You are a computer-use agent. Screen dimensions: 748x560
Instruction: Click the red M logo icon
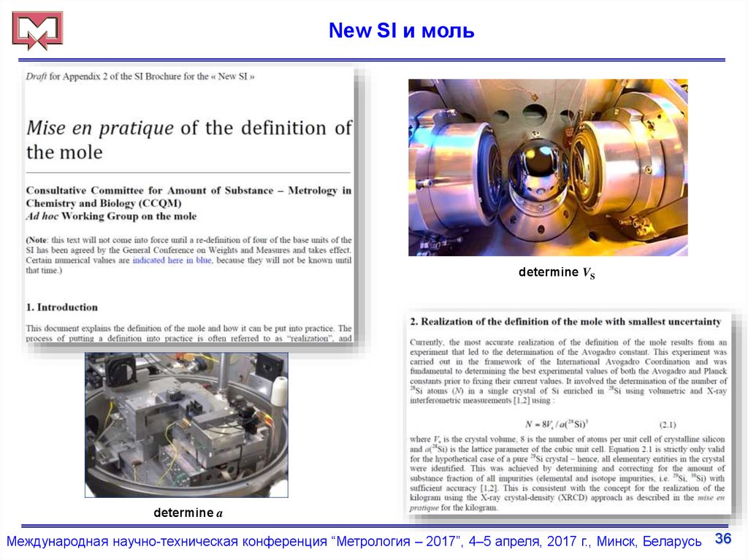pos(37,31)
